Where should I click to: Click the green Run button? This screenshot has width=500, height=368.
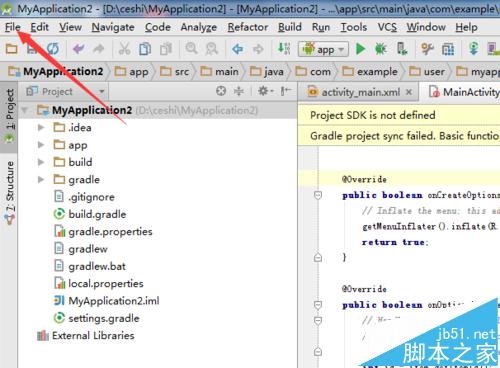(360, 49)
